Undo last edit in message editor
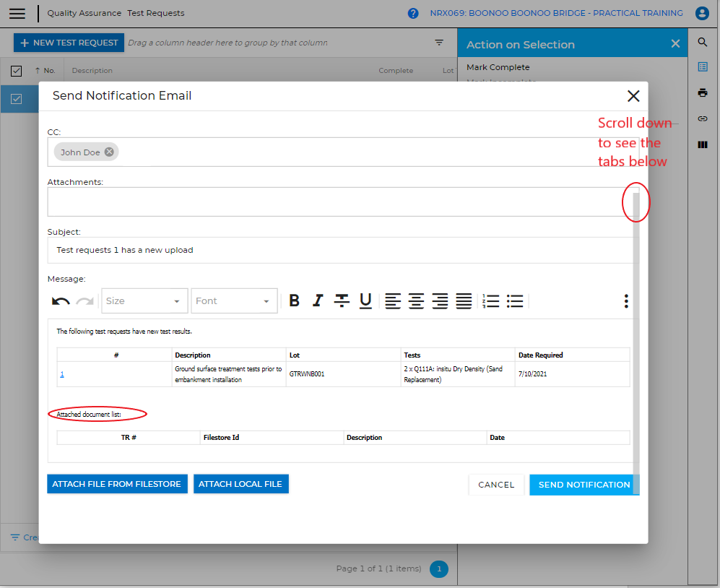This screenshot has height=588, width=720. pos(61,301)
